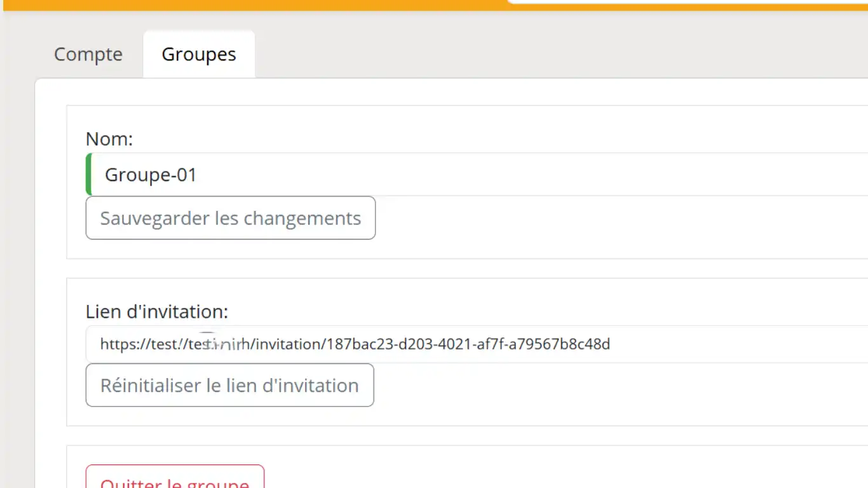Click the green highlight edge of the Nom field
The width and height of the screenshot is (868, 488).
click(x=88, y=174)
